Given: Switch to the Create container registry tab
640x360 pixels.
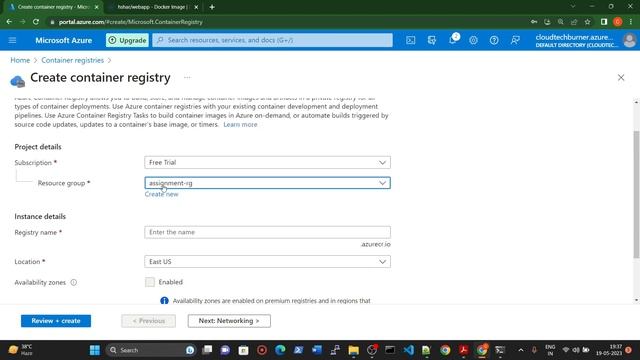Looking at the screenshot, I should [x=54, y=7].
